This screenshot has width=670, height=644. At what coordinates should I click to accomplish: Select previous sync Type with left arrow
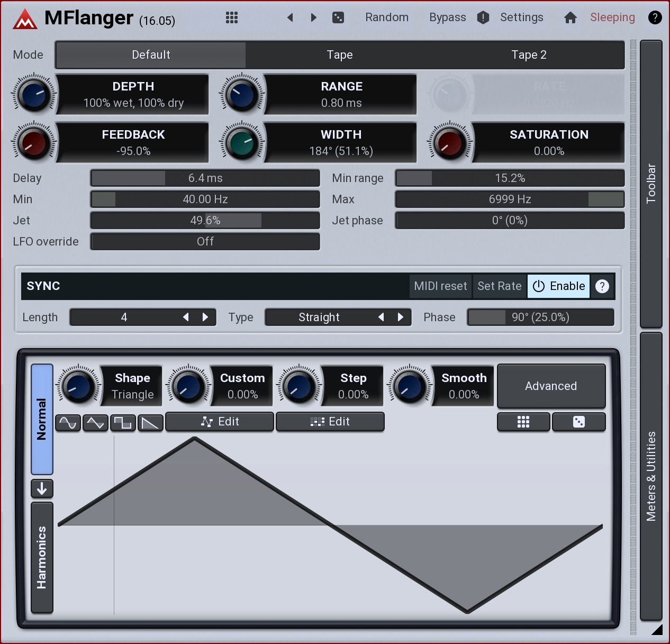pyautogui.click(x=381, y=317)
